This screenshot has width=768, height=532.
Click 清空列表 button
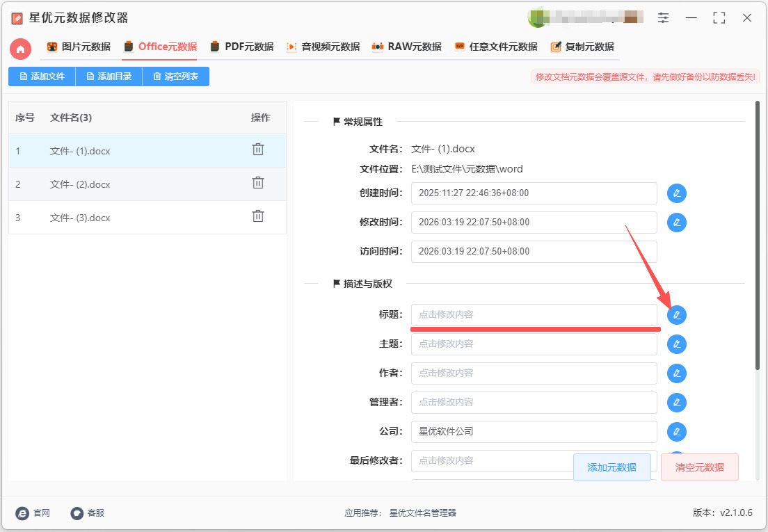pyautogui.click(x=176, y=76)
